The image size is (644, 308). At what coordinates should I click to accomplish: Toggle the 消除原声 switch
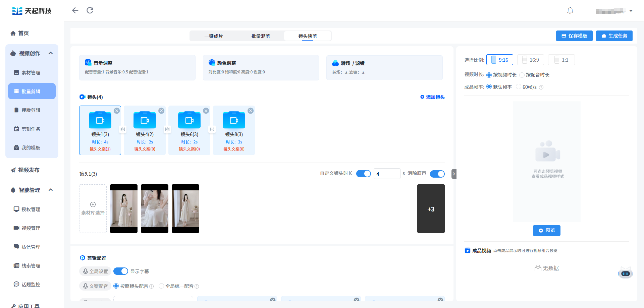(437, 174)
